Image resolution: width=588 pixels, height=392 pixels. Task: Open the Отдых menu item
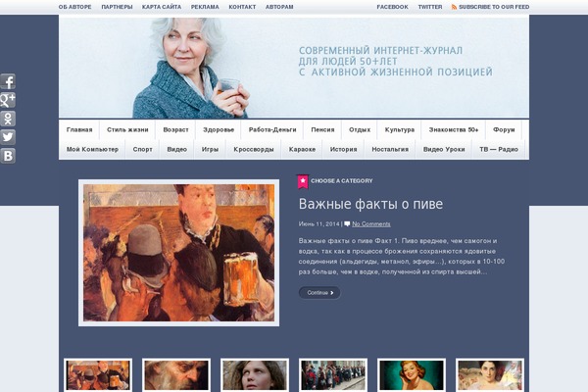click(x=360, y=129)
